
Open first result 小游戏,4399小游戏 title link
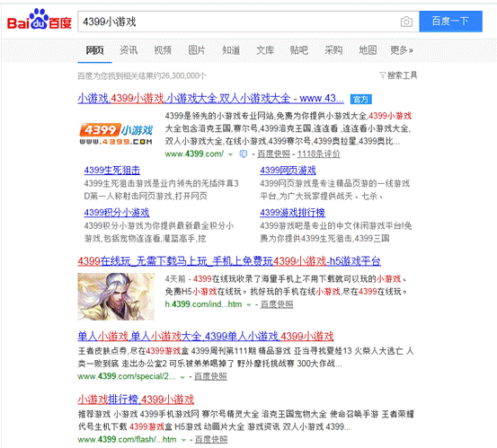(x=211, y=98)
